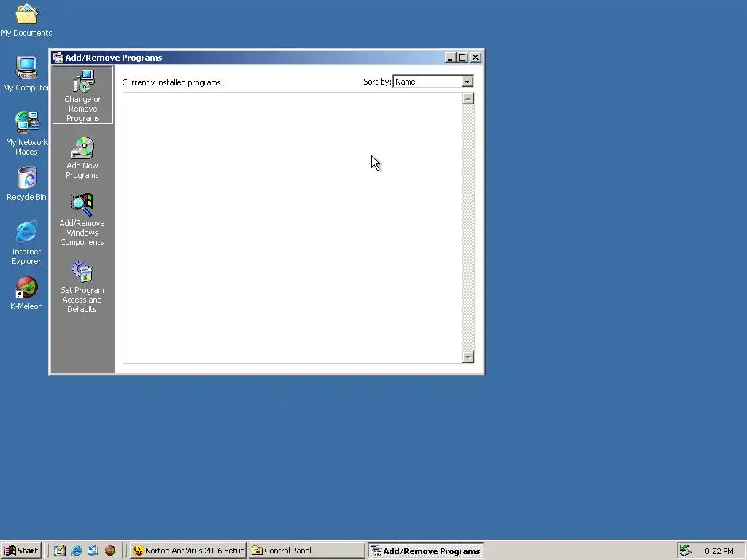Select the Recycle Bin desktop icon
Image resolution: width=747 pixels, height=560 pixels.
pyautogui.click(x=26, y=183)
